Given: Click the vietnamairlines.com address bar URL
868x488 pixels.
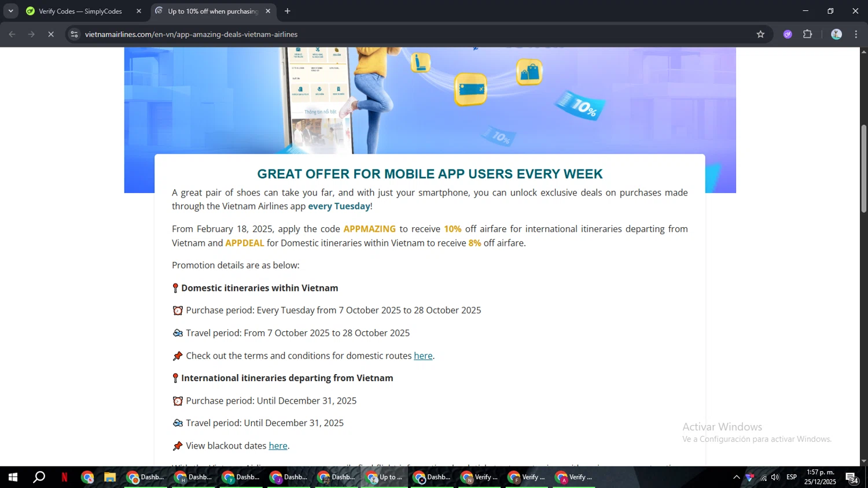Looking at the screenshot, I should pos(191,35).
